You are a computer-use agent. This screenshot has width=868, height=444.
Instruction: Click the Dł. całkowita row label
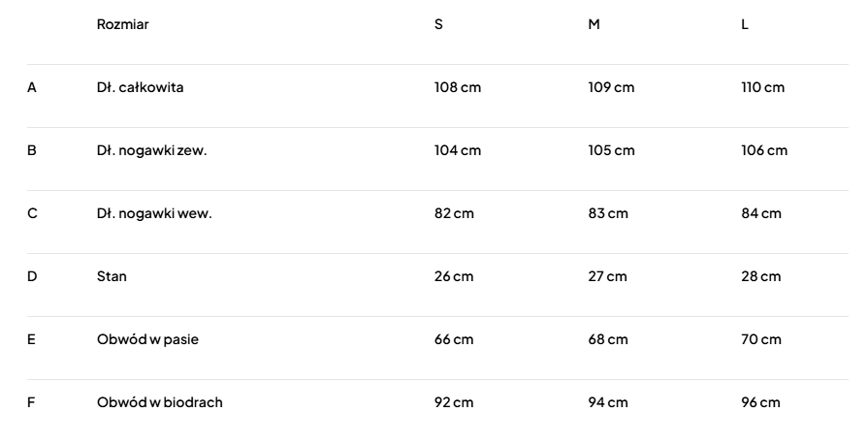tap(140, 87)
